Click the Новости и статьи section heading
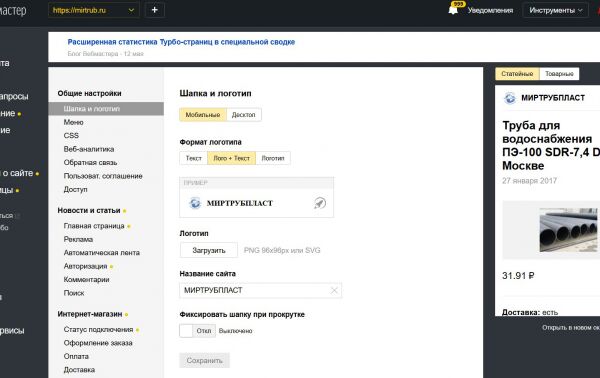The height and width of the screenshot is (378, 600). (89, 210)
